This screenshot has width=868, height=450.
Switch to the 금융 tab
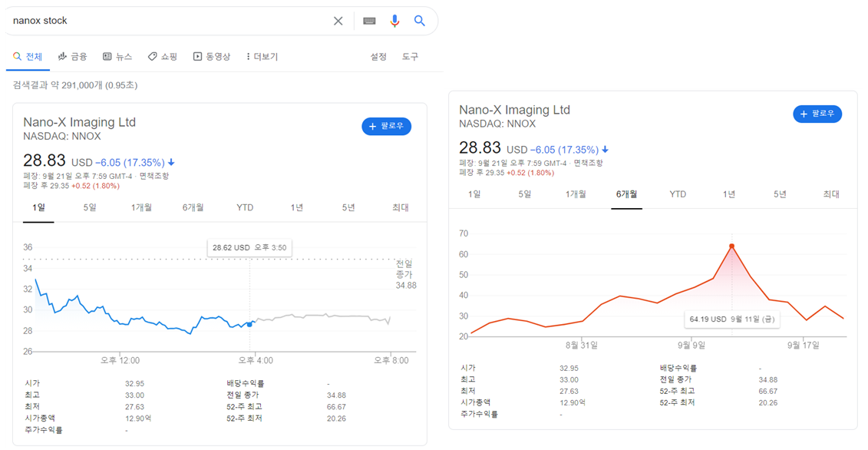[72, 57]
